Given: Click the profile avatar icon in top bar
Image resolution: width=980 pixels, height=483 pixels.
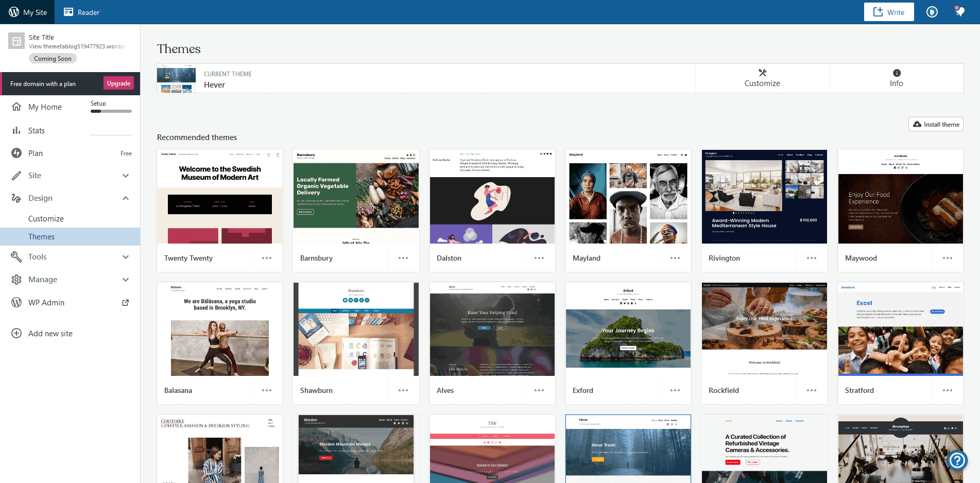Looking at the screenshot, I should pyautogui.click(x=932, y=11).
